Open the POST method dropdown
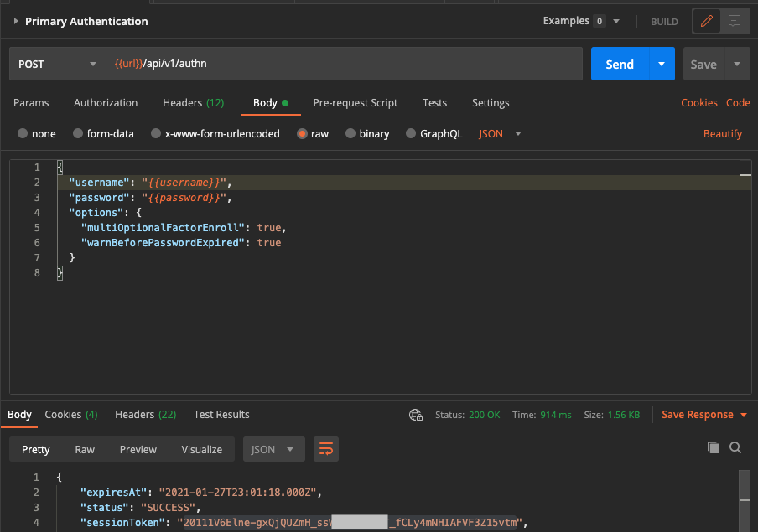Screen dimensions: 758x532 pos(58,64)
